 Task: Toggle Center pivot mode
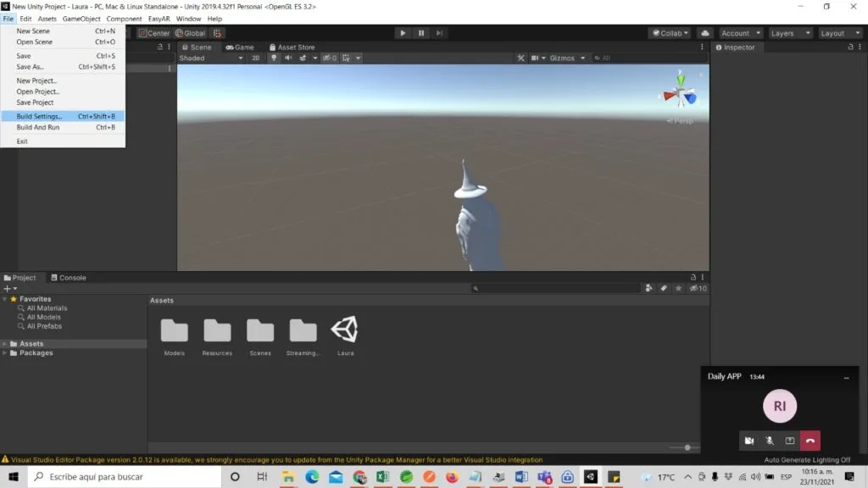[x=154, y=33]
